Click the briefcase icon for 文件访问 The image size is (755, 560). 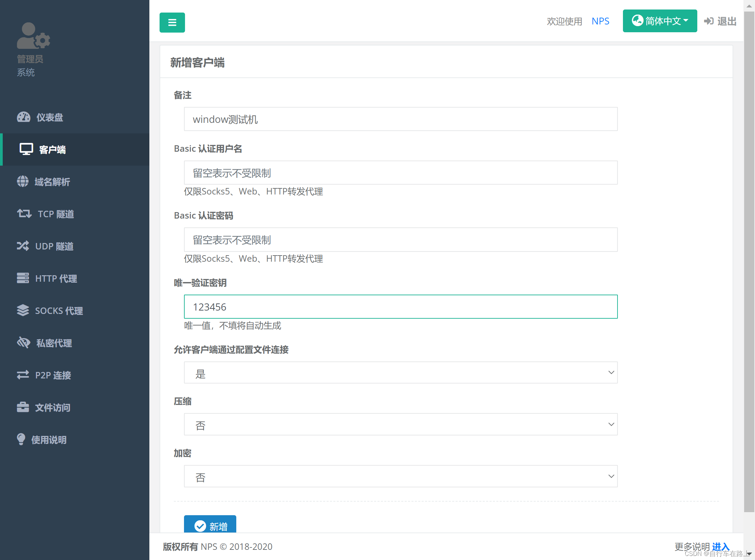point(23,407)
